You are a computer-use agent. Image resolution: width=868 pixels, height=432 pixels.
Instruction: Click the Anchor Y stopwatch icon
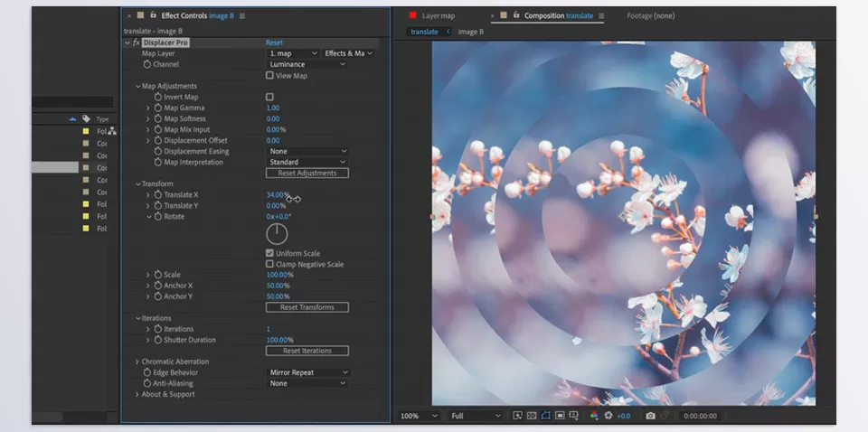158,296
